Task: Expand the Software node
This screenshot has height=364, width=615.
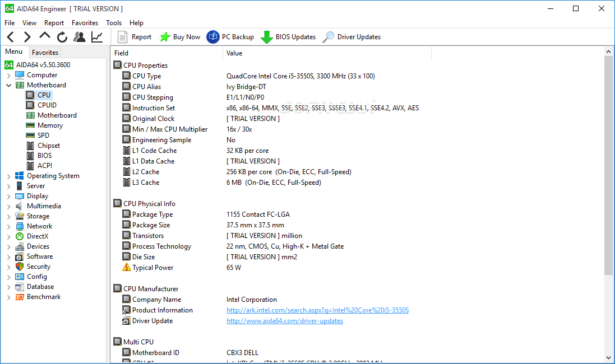Action: tap(8, 256)
